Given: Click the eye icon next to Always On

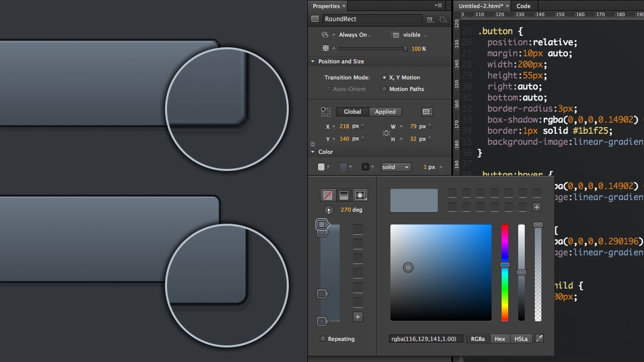Looking at the screenshot, I should tap(325, 35).
